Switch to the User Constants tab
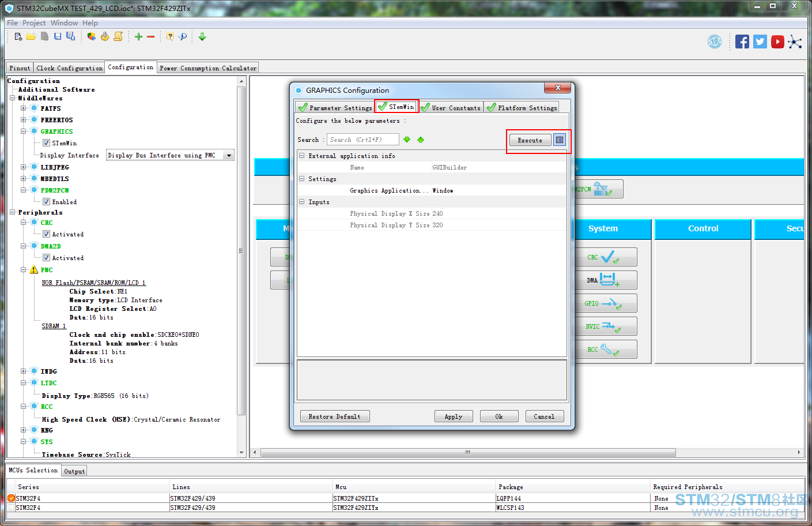Viewport: 812px width, 526px height. point(450,107)
